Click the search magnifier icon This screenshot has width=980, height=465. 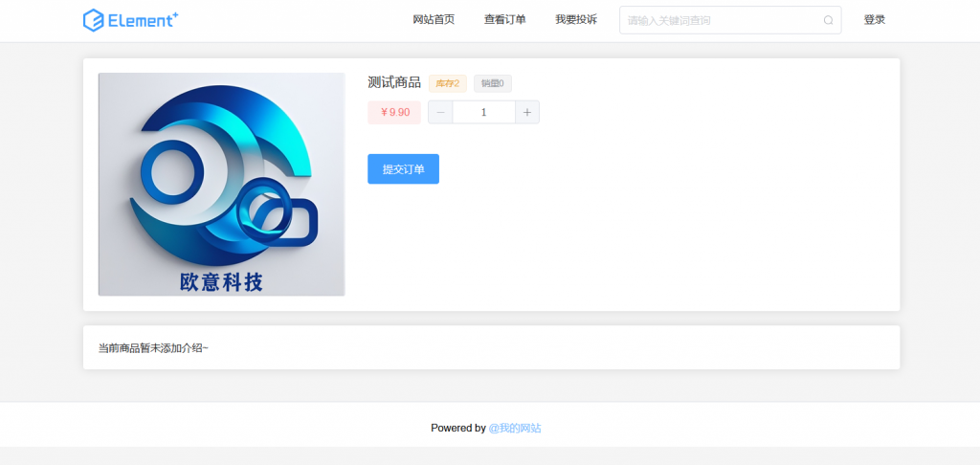click(x=828, y=20)
